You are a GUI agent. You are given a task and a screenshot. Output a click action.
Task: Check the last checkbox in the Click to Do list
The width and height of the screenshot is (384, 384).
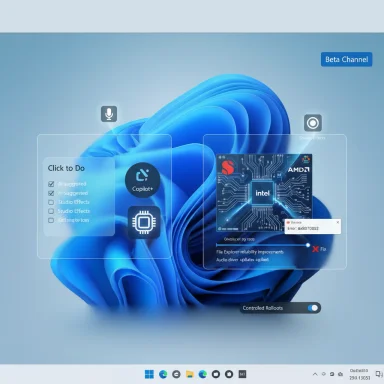point(51,220)
